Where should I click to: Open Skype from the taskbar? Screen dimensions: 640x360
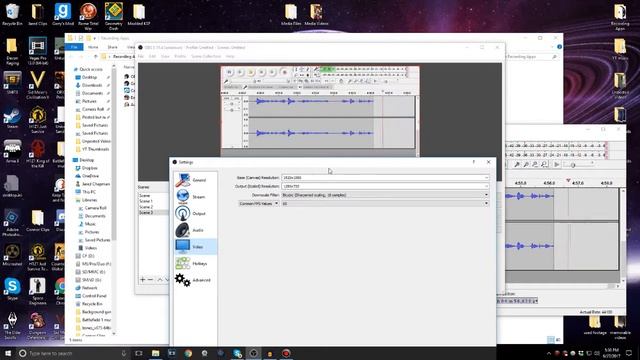237,353
